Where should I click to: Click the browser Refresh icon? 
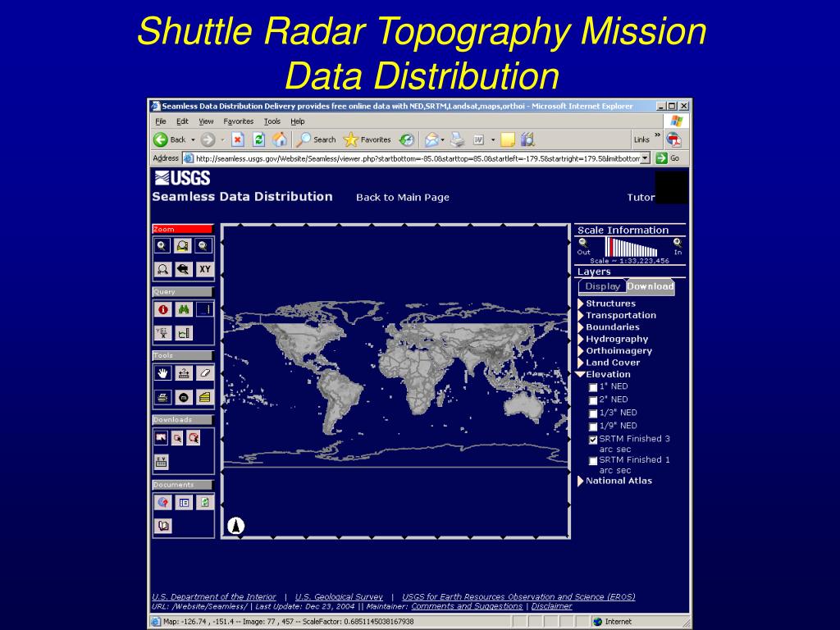258,139
